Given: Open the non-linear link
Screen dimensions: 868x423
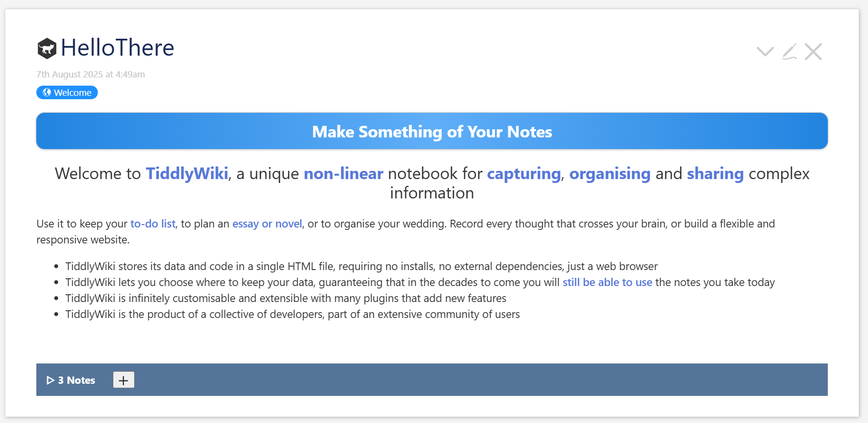Looking at the screenshot, I should pyautogui.click(x=343, y=173).
